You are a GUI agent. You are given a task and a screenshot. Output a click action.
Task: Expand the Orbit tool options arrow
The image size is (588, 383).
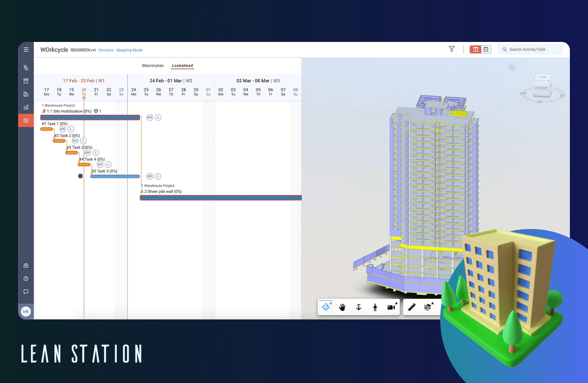click(x=331, y=302)
